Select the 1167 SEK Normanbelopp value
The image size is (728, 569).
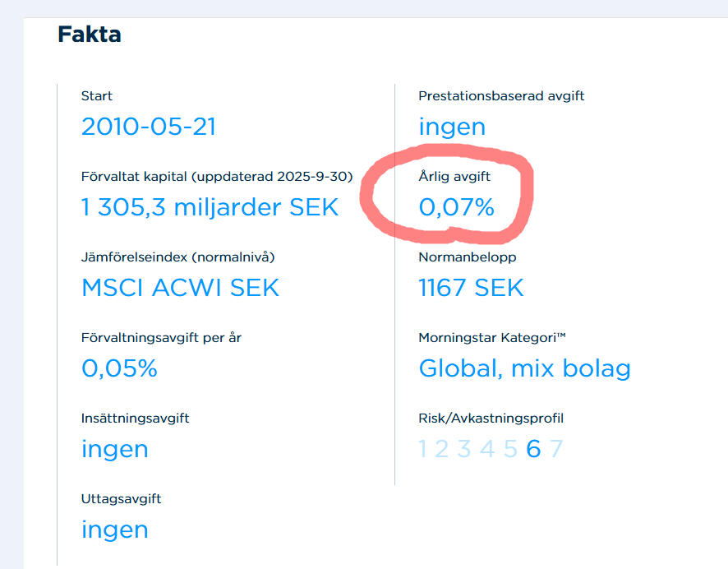point(471,288)
